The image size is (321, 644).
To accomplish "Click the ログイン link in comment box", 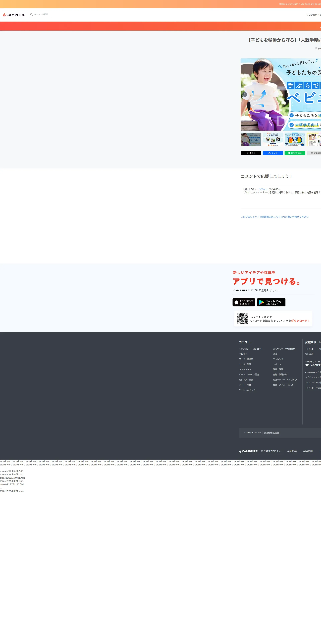I will tap(263, 189).
